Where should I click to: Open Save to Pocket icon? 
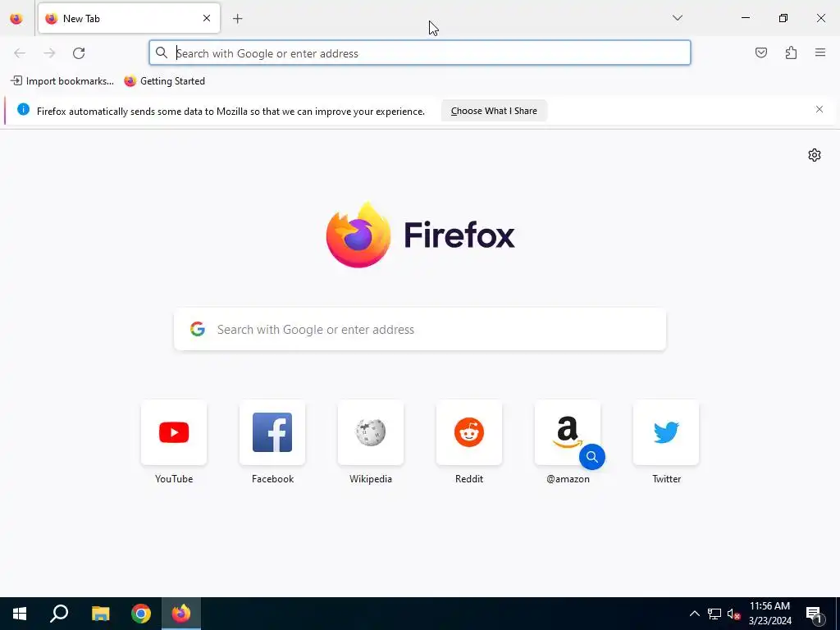(x=760, y=52)
